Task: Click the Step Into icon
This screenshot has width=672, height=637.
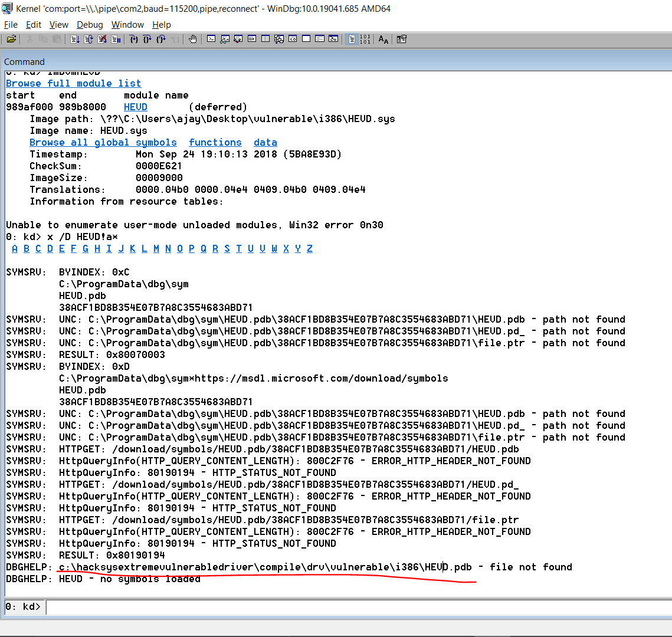Action: [134, 40]
